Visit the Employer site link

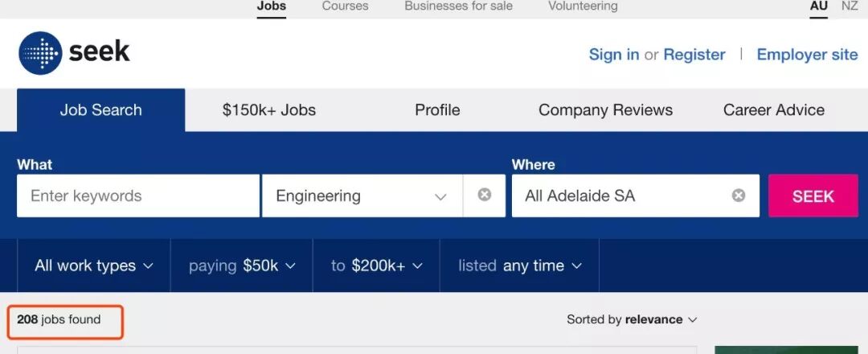coord(807,55)
